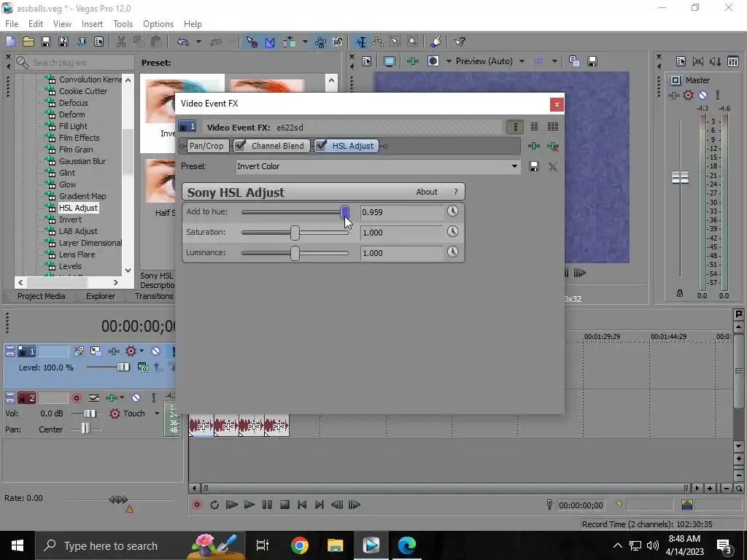747x560 pixels.
Task: Toggle loop playback button
Action: pyautogui.click(x=214, y=505)
